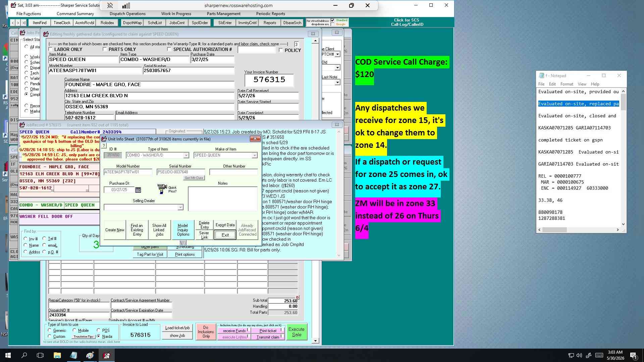
Task: Open the Purchase Dt calendar picker
Action: point(138,190)
